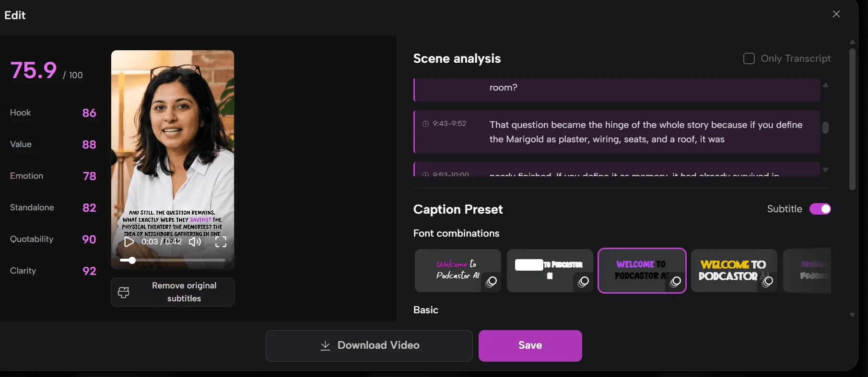
Task: Click the Standalone score of 82
Action: click(89, 208)
